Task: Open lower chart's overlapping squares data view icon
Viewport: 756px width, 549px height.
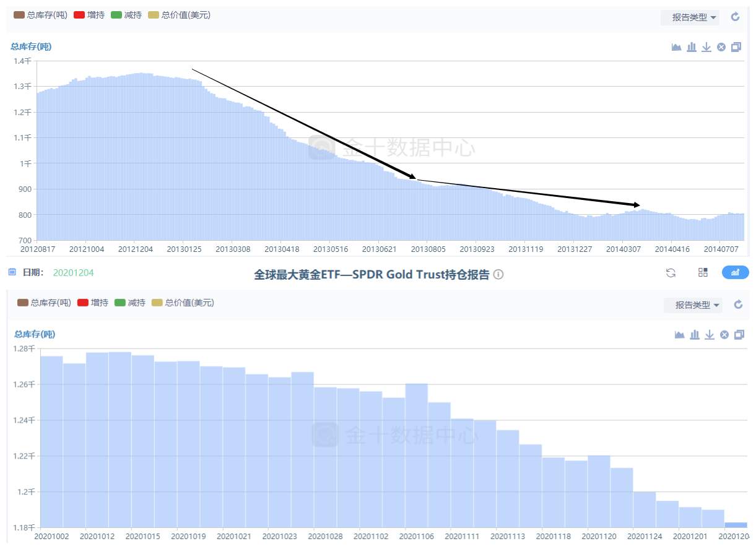Action: 739,335
